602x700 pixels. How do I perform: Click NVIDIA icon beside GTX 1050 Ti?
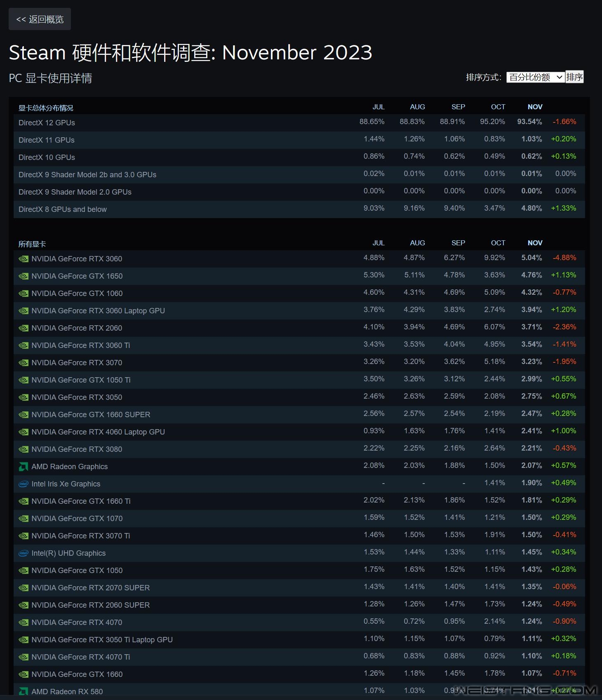(24, 380)
